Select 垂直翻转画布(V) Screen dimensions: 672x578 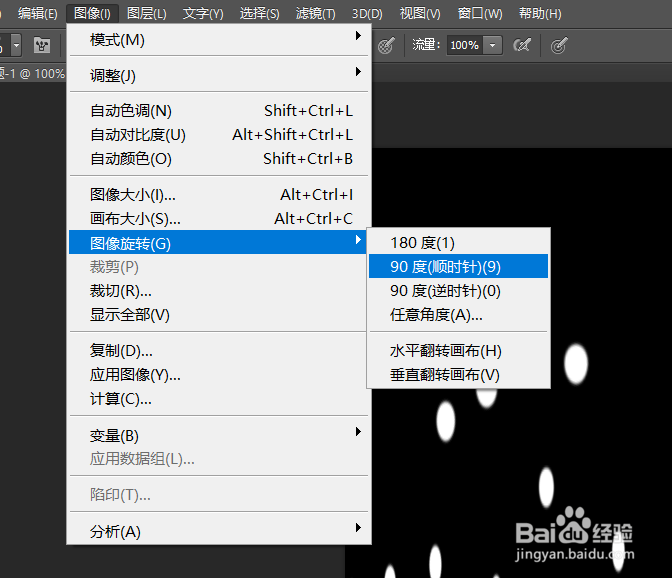459,375
